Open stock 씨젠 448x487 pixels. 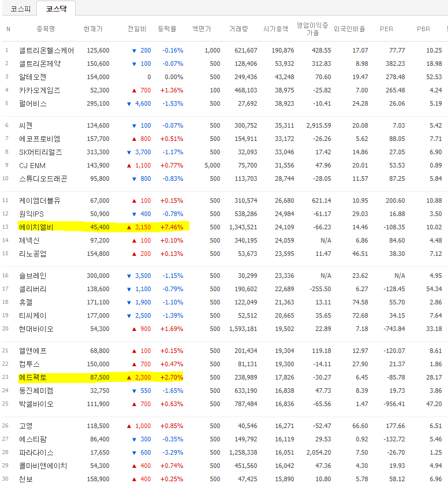(26, 125)
